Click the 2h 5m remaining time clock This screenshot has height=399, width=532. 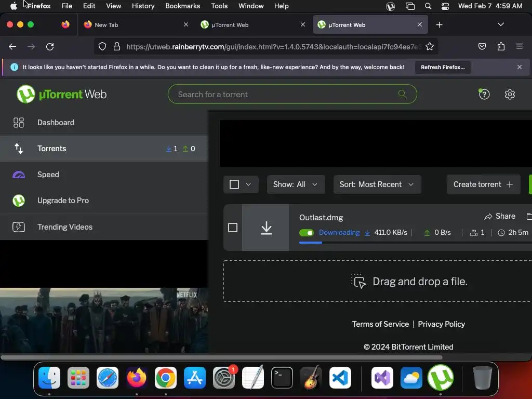coord(501,233)
